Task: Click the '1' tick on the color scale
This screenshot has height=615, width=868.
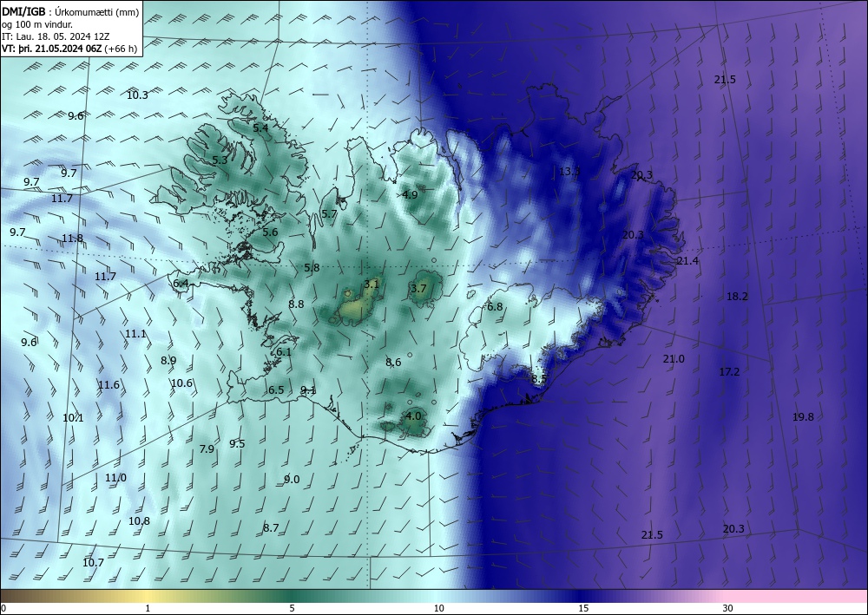Action: click(x=148, y=609)
